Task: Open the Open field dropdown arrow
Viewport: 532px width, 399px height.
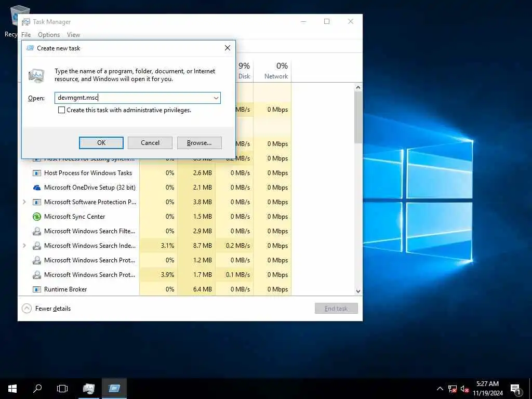Action: 216,98
